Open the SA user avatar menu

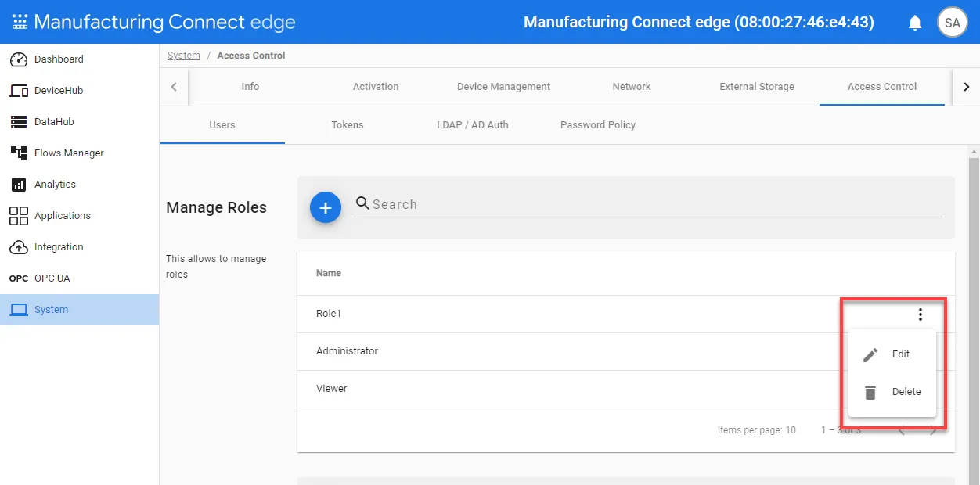[x=952, y=23]
